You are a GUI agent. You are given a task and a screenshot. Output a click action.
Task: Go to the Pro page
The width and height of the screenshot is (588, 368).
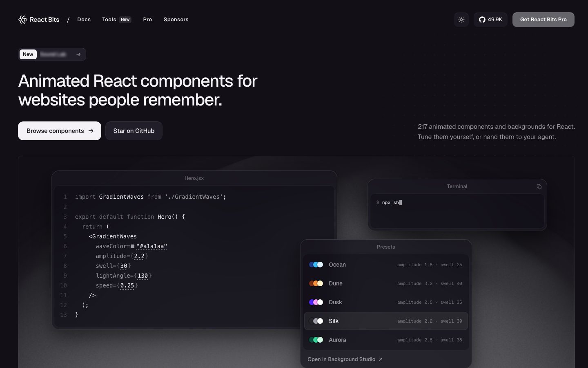[147, 20]
